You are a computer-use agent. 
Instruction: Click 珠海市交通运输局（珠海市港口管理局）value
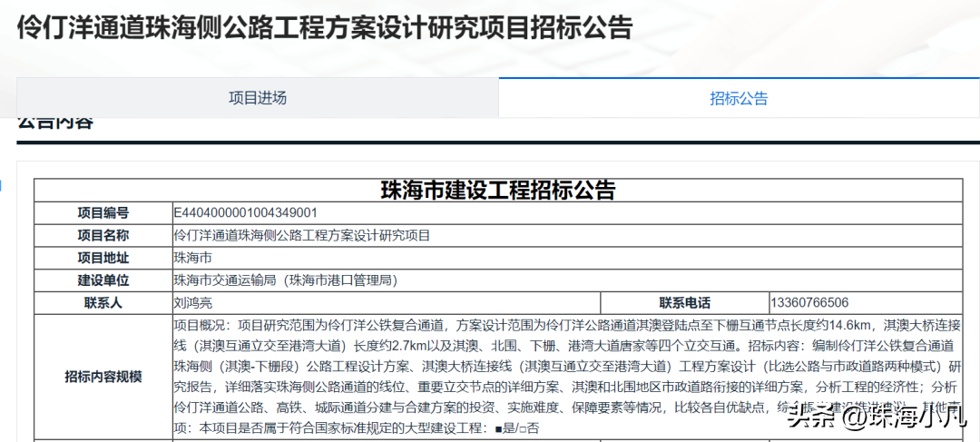[x=286, y=280]
